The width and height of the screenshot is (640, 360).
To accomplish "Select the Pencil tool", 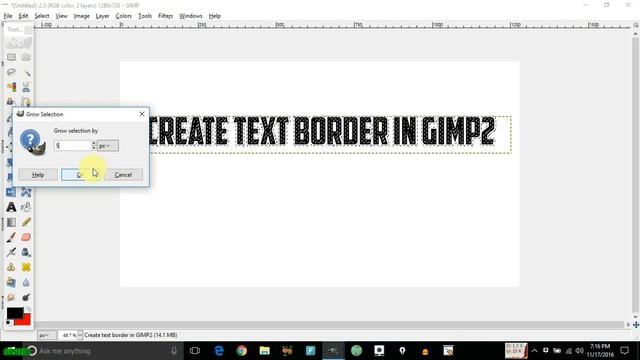I will (x=26, y=222).
